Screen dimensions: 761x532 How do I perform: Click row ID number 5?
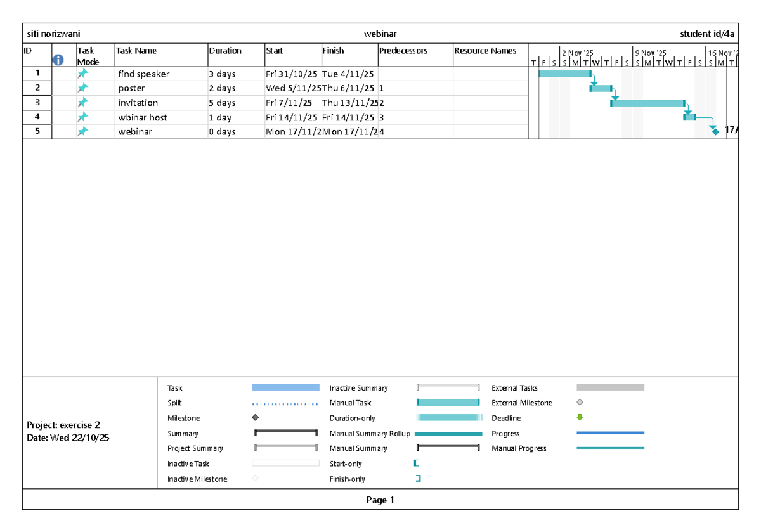pos(37,131)
